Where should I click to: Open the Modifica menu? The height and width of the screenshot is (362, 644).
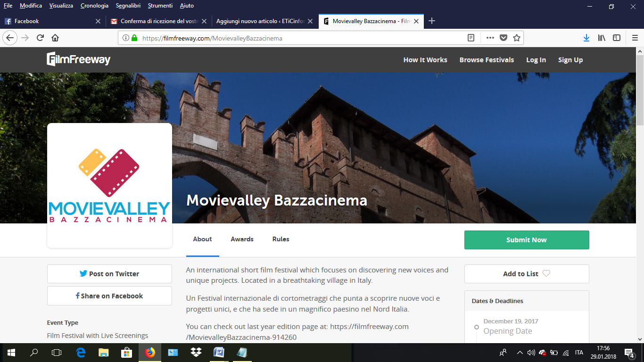[31, 6]
